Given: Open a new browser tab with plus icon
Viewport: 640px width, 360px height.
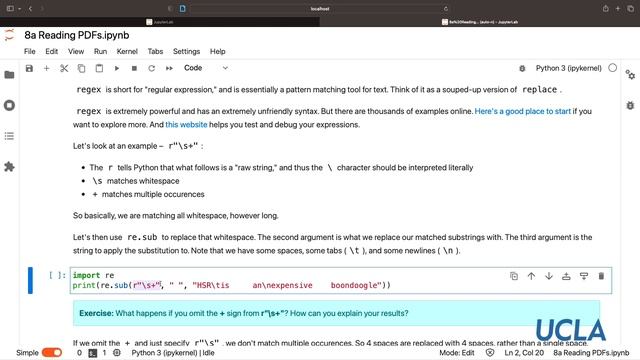Looking at the screenshot, I should click(618, 9).
